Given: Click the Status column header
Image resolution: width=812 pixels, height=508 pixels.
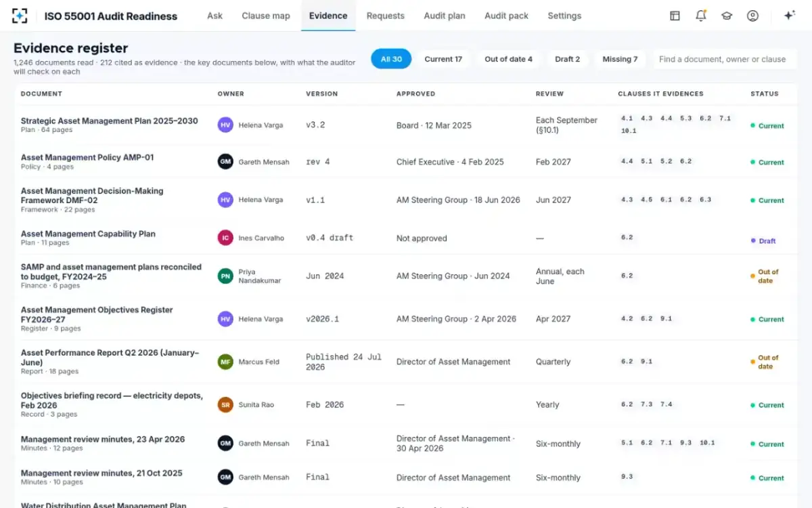Looking at the screenshot, I should [x=765, y=93].
